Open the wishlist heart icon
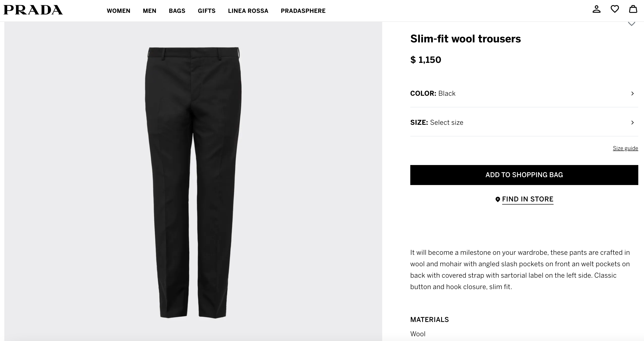Image resolution: width=644 pixels, height=341 pixels. pyautogui.click(x=615, y=10)
